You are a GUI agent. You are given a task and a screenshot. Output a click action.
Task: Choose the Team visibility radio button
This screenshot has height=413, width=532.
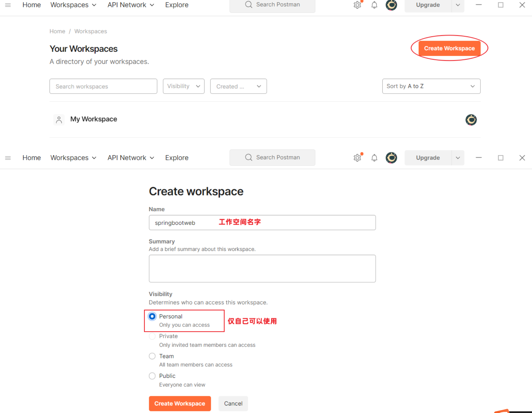[152, 356]
